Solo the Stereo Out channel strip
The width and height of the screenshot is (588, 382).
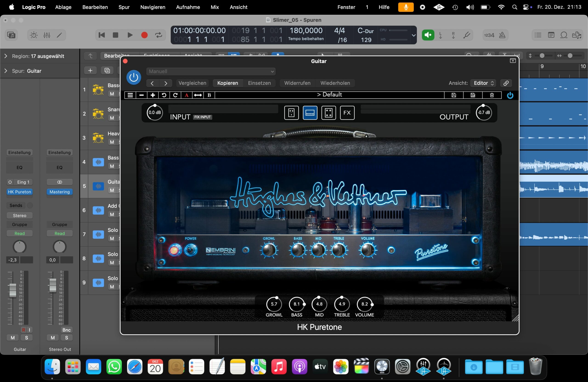pyautogui.click(x=66, y=338)
